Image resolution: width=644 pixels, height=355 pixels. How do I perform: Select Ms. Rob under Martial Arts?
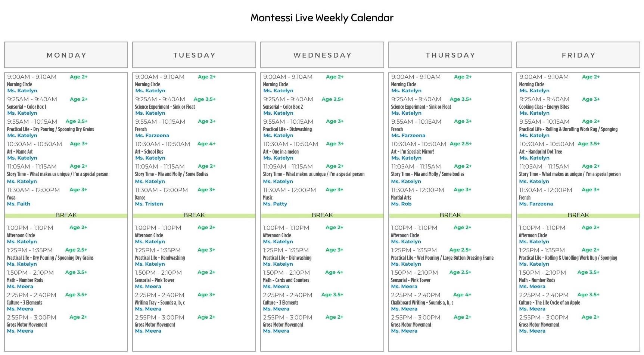[x=401, y=204]
